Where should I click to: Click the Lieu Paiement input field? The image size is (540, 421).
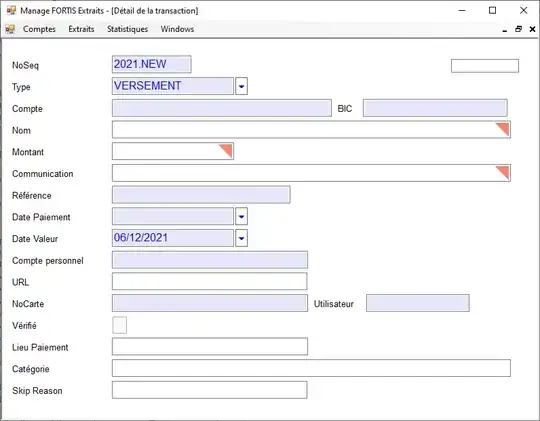click(x=210, y=347)
